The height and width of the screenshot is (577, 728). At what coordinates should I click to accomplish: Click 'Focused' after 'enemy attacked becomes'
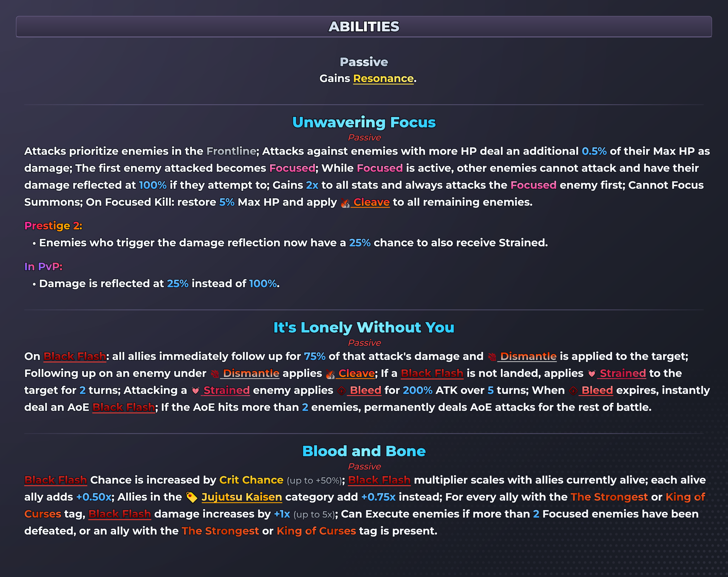coord(292,168)
